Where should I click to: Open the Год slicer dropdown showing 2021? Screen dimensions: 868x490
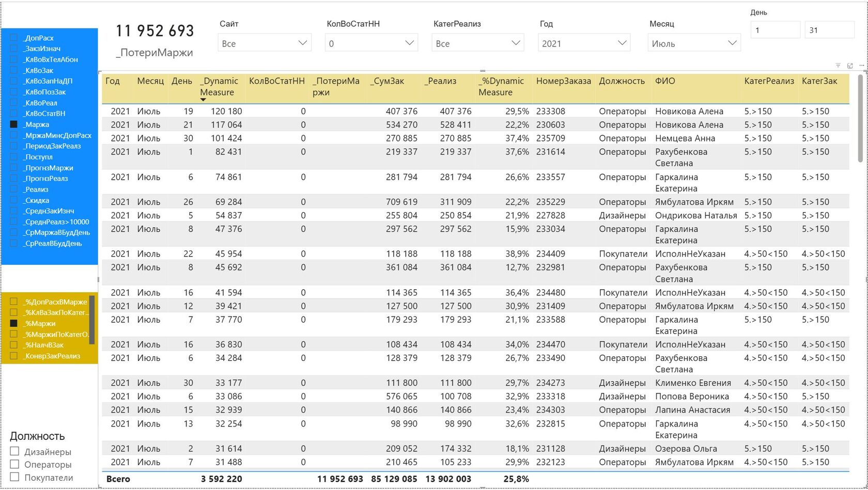(584, 43)
